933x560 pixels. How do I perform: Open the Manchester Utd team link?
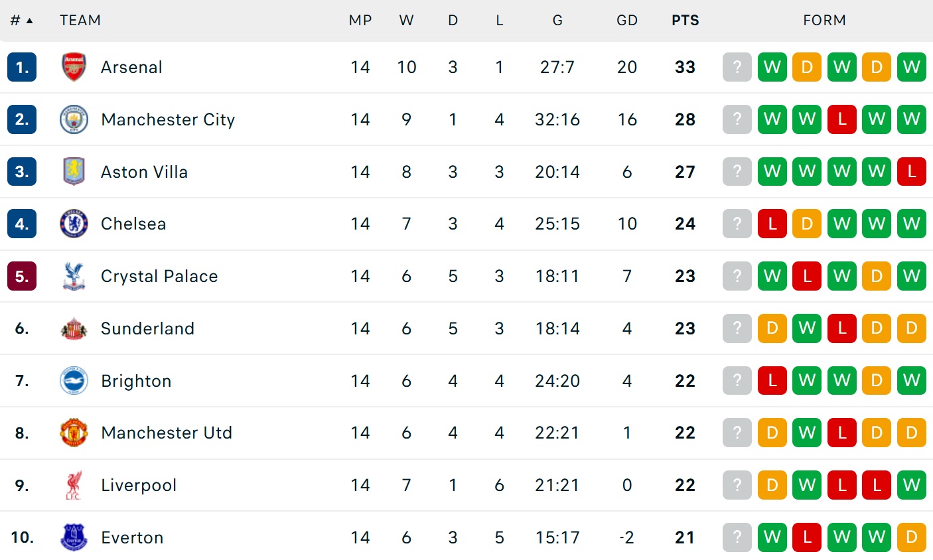[167, 433]
